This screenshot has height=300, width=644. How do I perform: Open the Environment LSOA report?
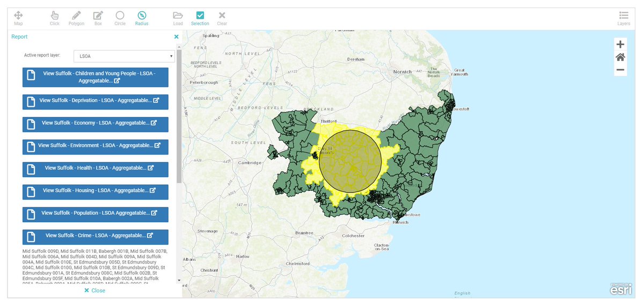[x=96, y=147]
